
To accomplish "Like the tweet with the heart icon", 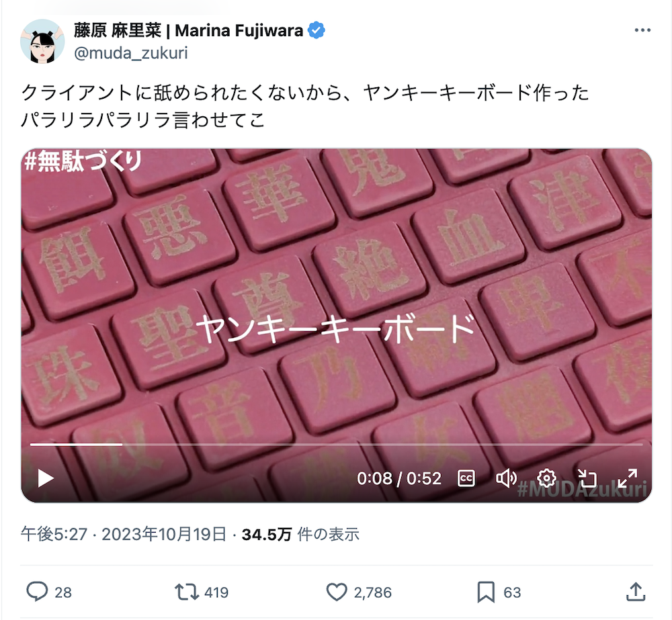I will tap(337, 592).
